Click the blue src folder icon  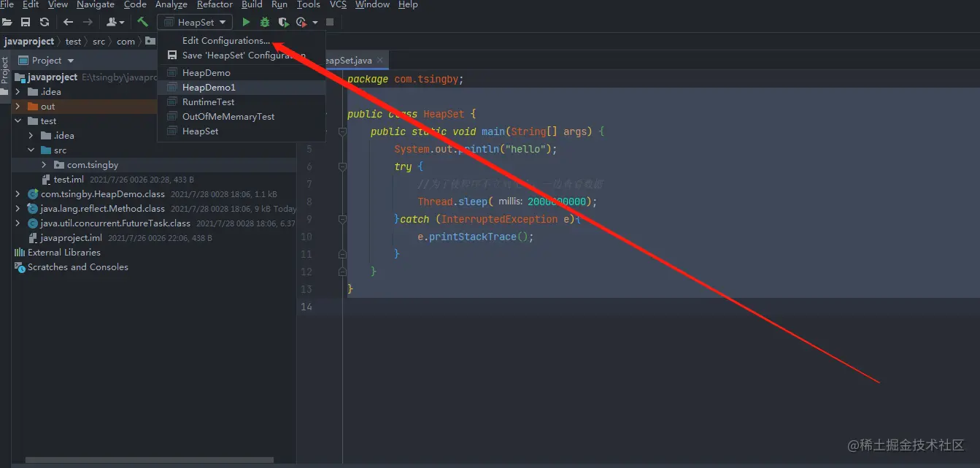click(x=46, y=150)
